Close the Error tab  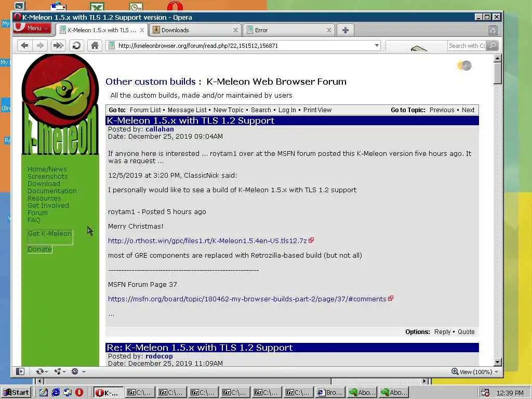click(x=329, y=30)
